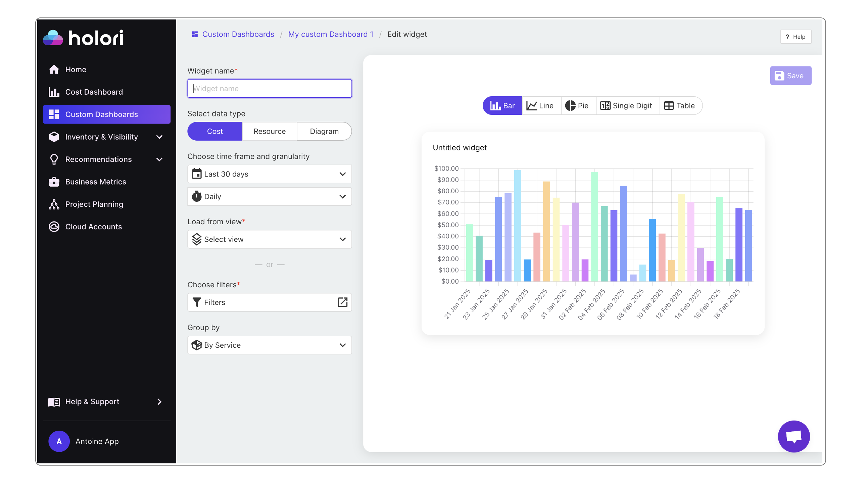Click the Inventory & Visibility cube icon

click(x=54, y=137)
